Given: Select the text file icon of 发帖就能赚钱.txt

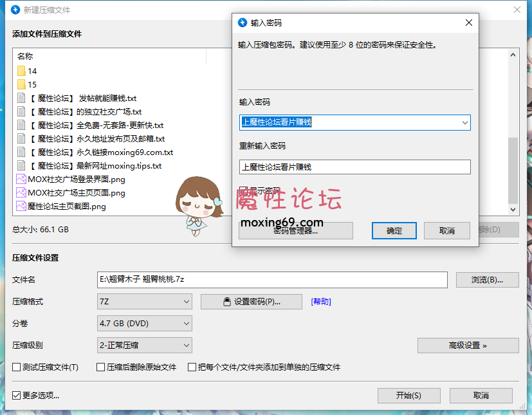Looking at the screenshot, I should click(21, 98).
